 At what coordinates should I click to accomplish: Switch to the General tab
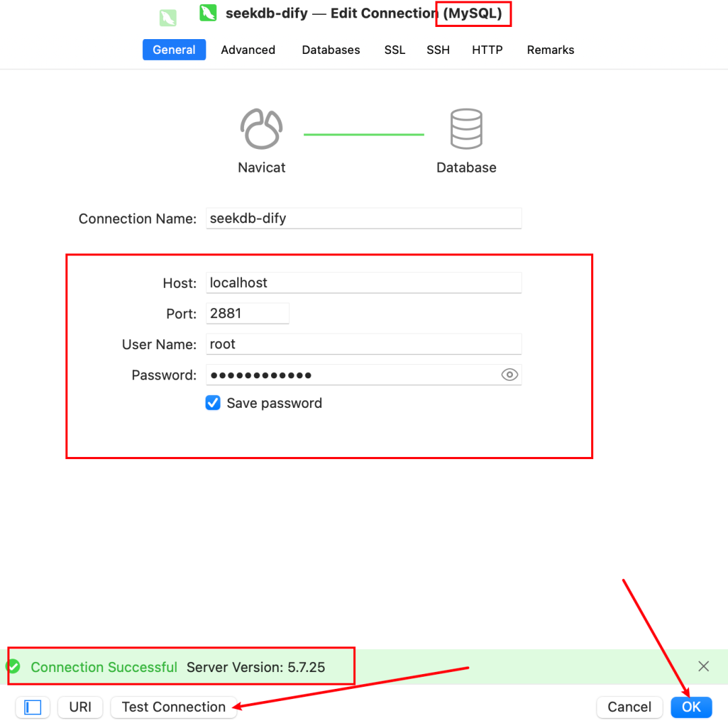pyautogui.click(x=174, y=50)
